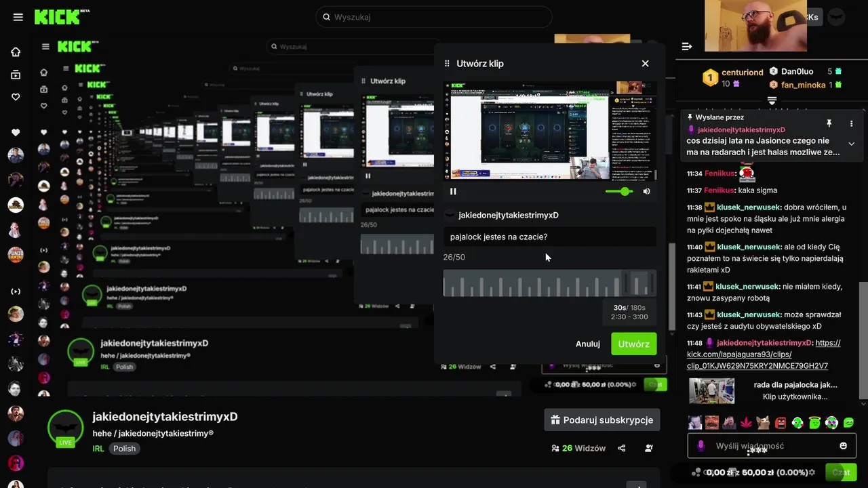Screen dimensions: 868x488
Task: Expand the gift leaderboard with the arrow handle
Action: point(772,100)
